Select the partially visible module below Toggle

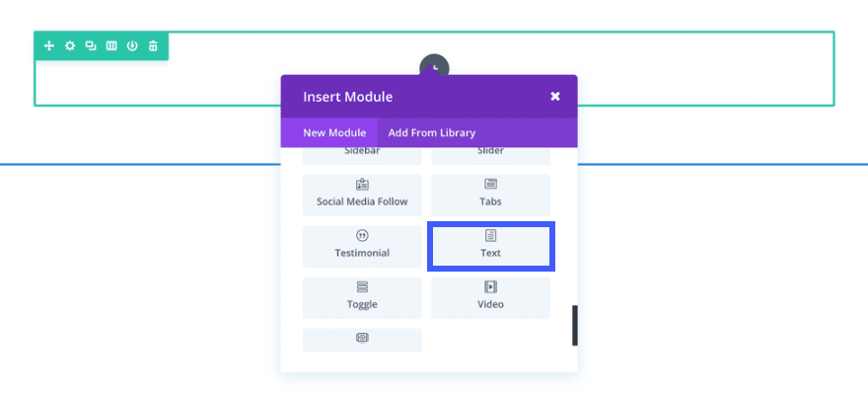362,339
